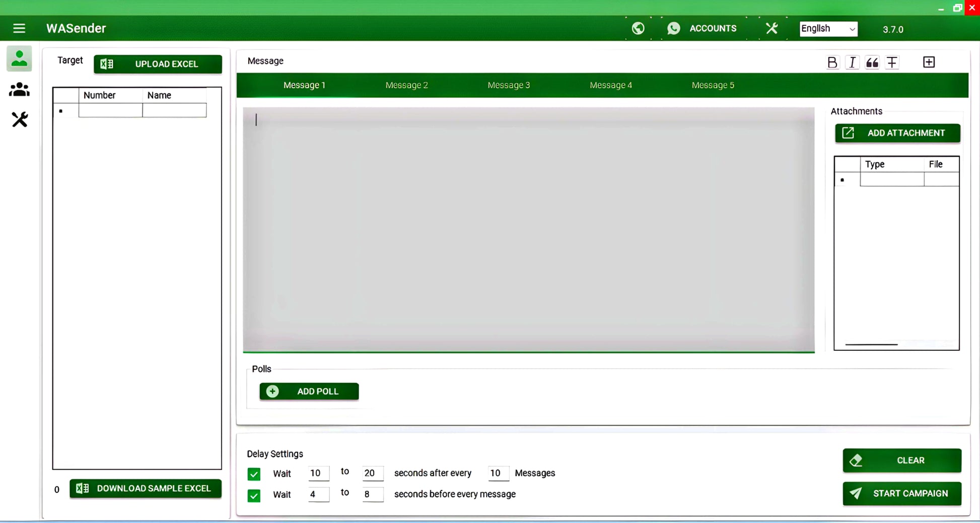Viewport: 980px width, 523px height.
Task: Apply strikethrough formatting to message
Action: coord(892,62)
